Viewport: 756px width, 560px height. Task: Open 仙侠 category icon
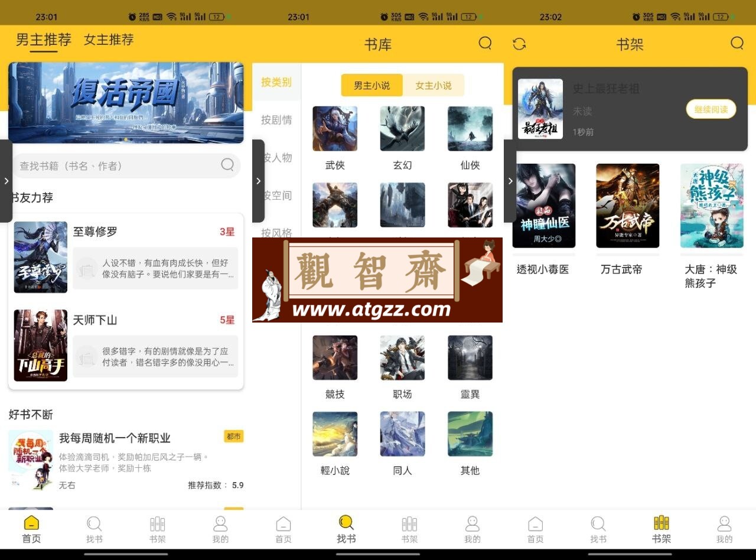470,129
